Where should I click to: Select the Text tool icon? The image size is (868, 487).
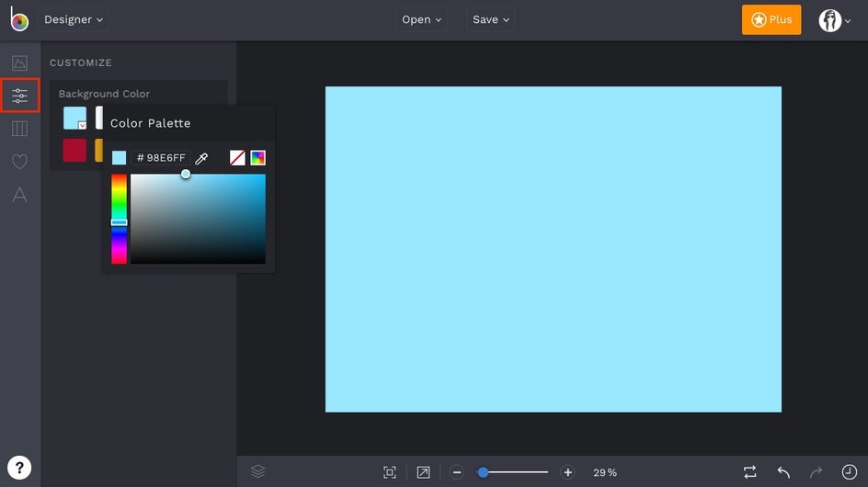19,195
